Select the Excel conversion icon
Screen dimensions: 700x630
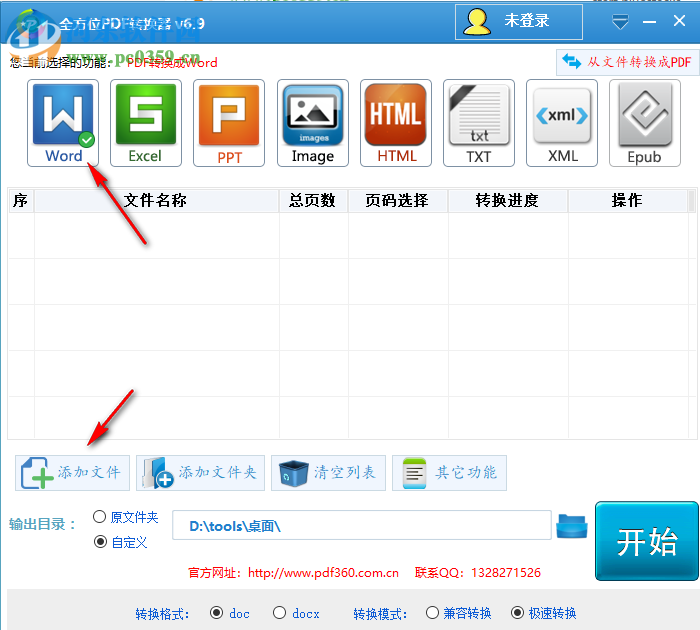146,123
